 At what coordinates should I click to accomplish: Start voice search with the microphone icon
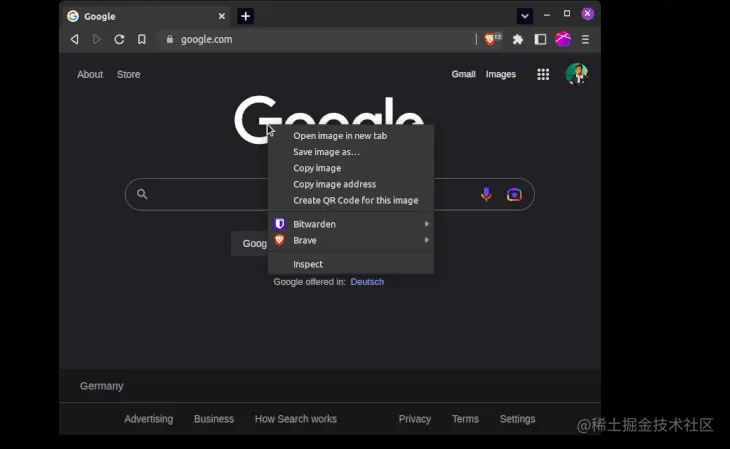(x=486, y=194)
